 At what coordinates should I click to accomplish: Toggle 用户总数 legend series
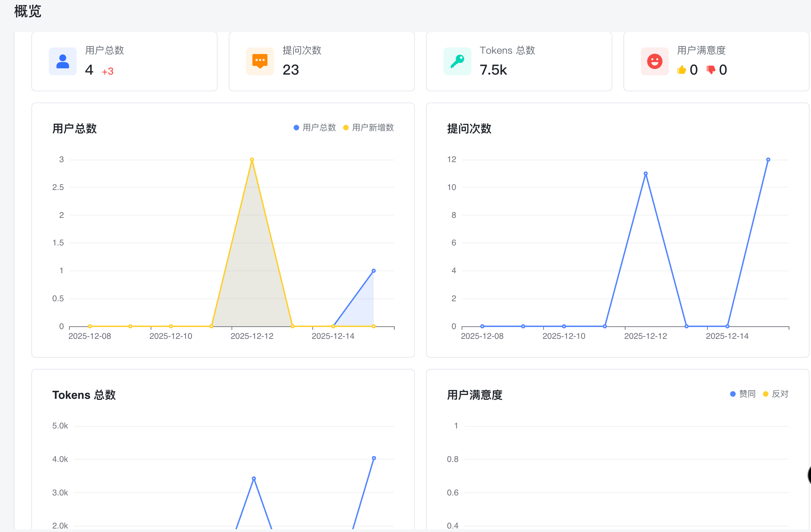point(315,128)
